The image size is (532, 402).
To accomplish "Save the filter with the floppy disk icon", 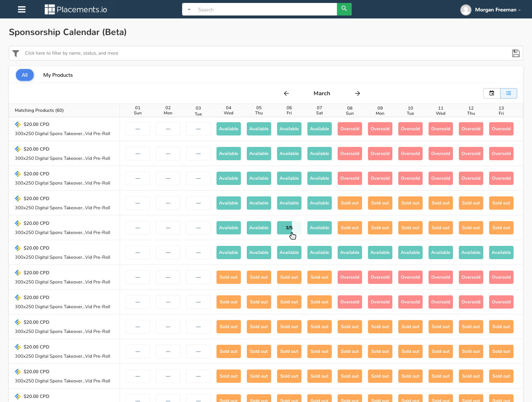I will coord(516,54).
